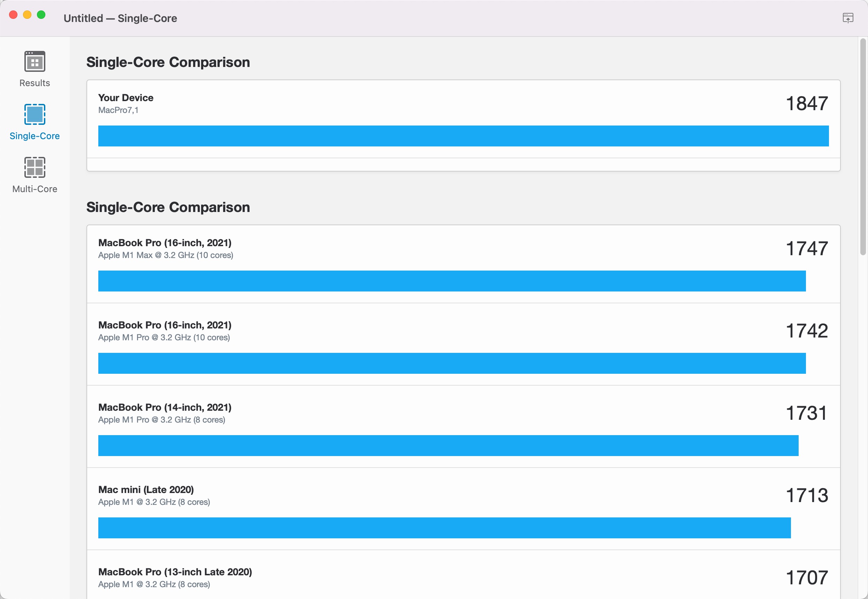Select the MacBook Pro 14-inch 2021 entry
Viewport: 868px width, 599px height.
tap(165, 407)
